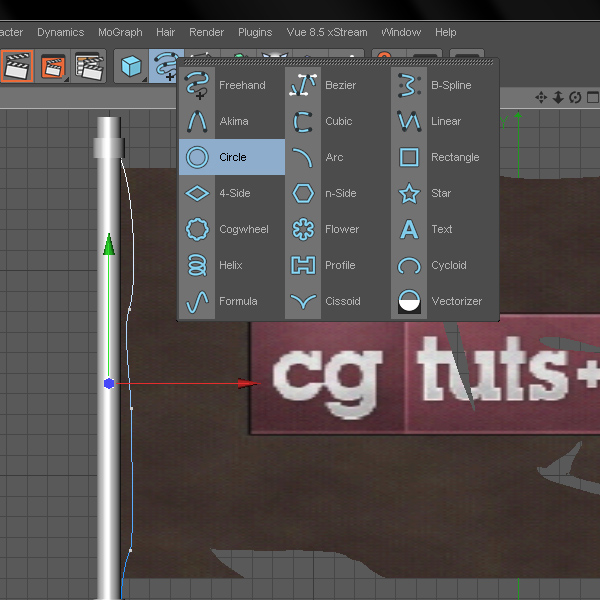The height and width of the screenshot is (600, 600).
Task: Create a 4-Side spline
Action: 232,193
